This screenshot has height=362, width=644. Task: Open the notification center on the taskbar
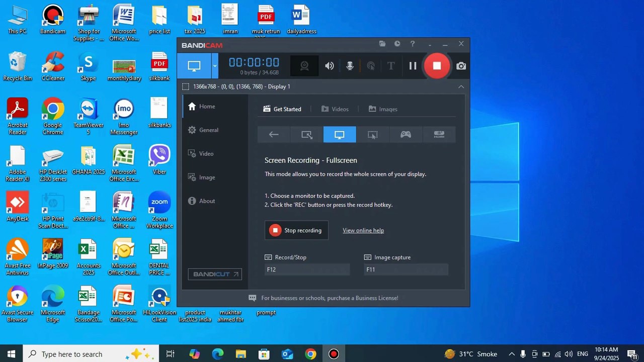[x=632, y=354]
